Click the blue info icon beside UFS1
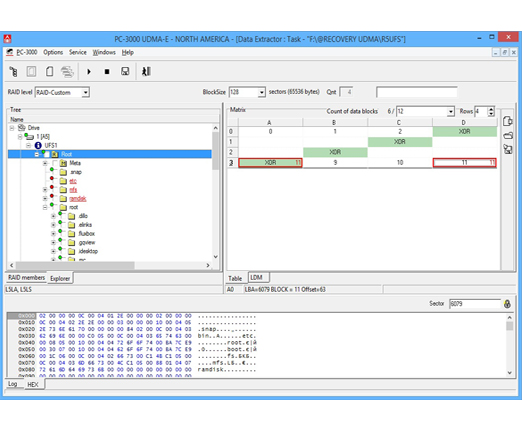 38,145
